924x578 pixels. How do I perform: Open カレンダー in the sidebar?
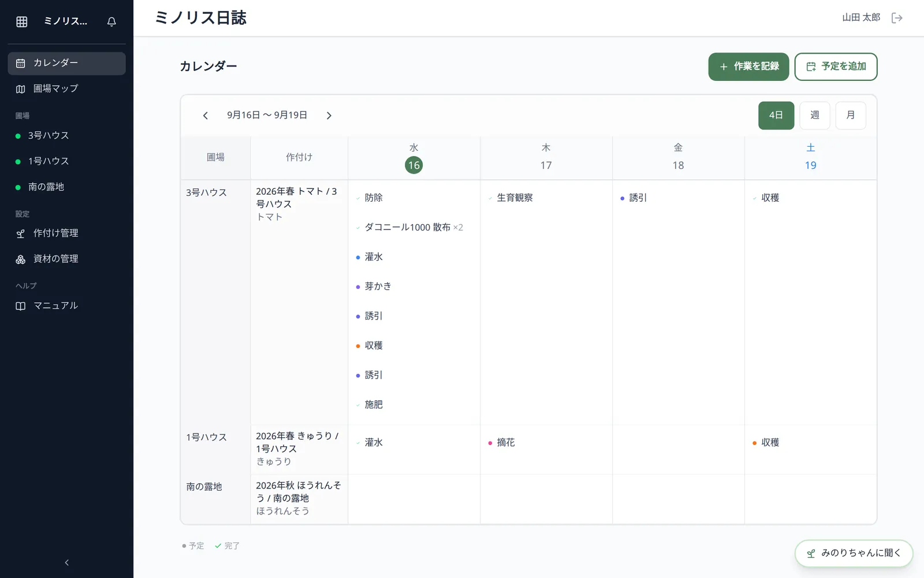coord(66,63)
